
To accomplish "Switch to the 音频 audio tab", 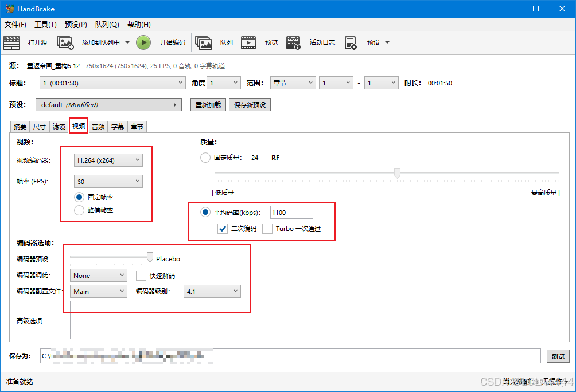I will point(98,127).
